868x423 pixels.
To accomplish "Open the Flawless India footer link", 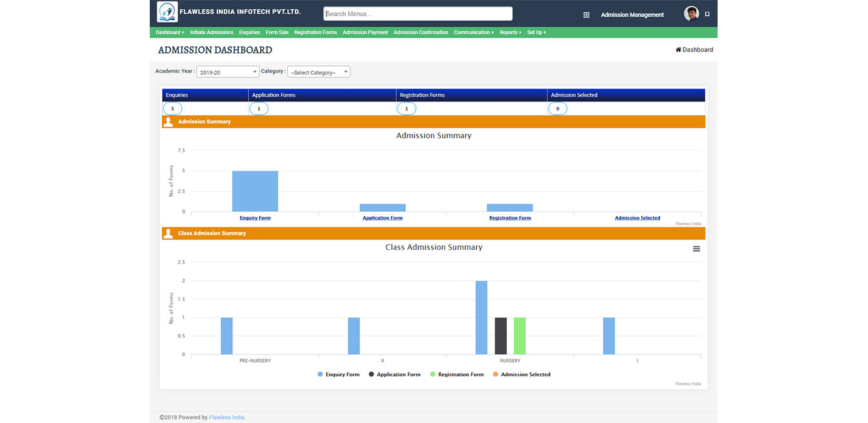I will pos(227,417).
